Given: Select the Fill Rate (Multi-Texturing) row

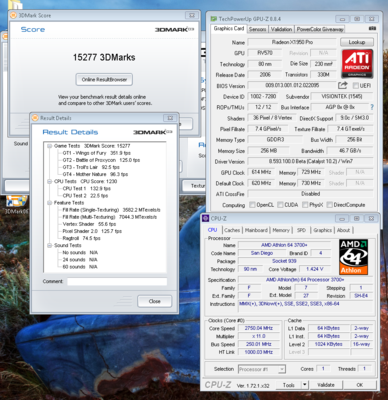Looking at the screenshot, I should click(110, 217).
